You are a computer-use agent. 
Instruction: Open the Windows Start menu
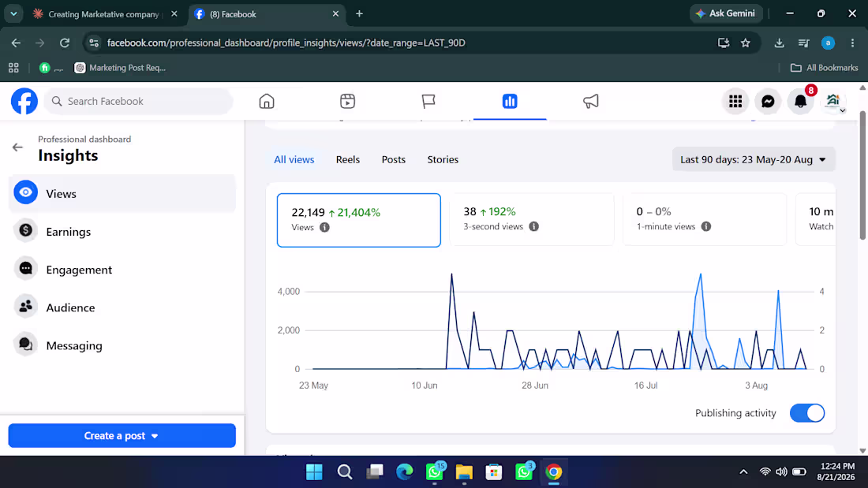coord(314,472)
